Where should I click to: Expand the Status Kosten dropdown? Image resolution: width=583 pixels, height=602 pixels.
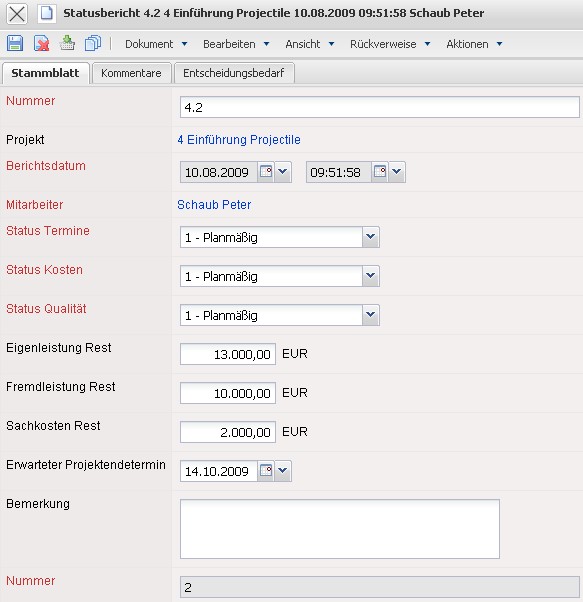[370, 276]
